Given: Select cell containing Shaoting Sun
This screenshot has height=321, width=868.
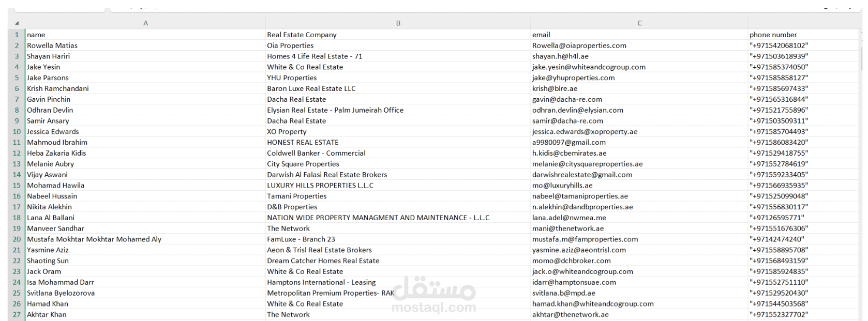Looking at the screenshot, I should click(145, 261).
